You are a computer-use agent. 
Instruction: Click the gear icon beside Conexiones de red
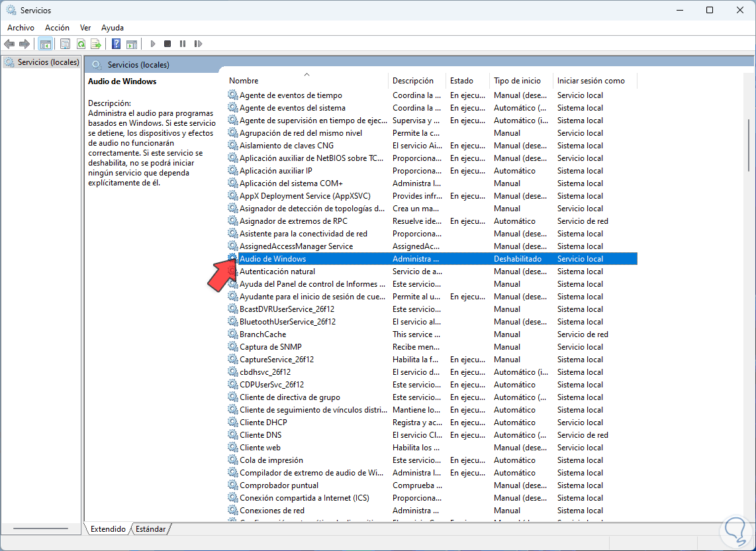[x=233, y=510]
